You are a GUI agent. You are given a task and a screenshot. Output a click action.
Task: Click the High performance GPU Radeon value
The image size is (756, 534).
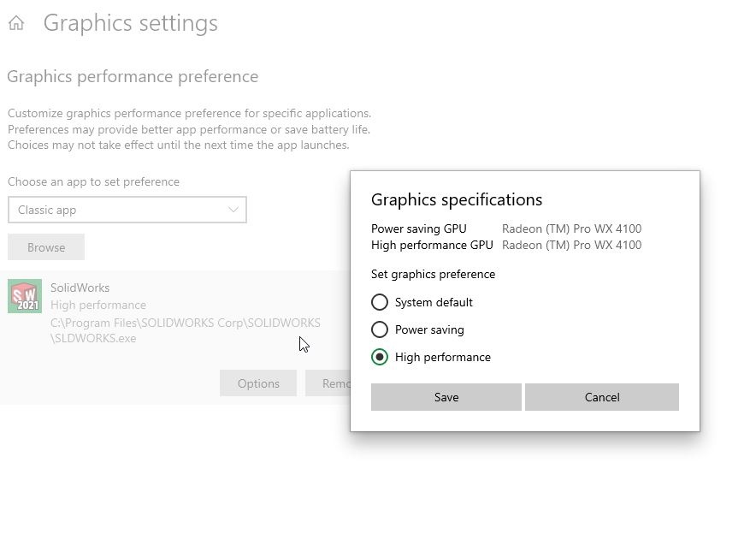coord(571,245)
